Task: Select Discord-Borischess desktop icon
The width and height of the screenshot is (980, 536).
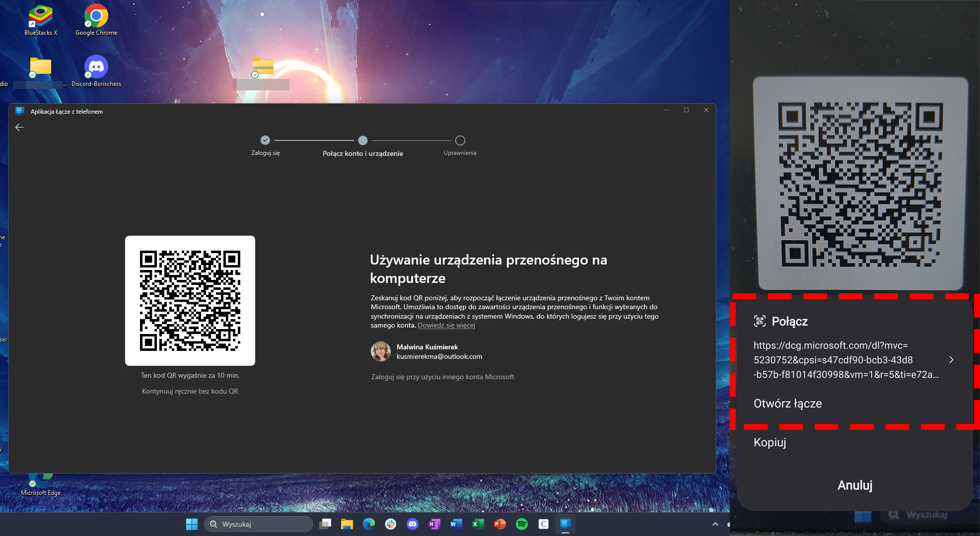Action: click(x=96, y=71)
